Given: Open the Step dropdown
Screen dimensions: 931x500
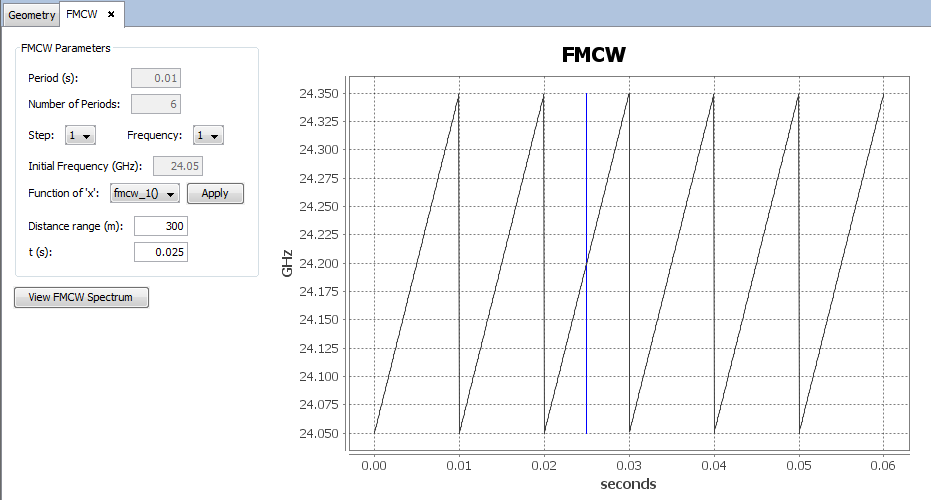Looking at the screenshot, I should point(80,135).
